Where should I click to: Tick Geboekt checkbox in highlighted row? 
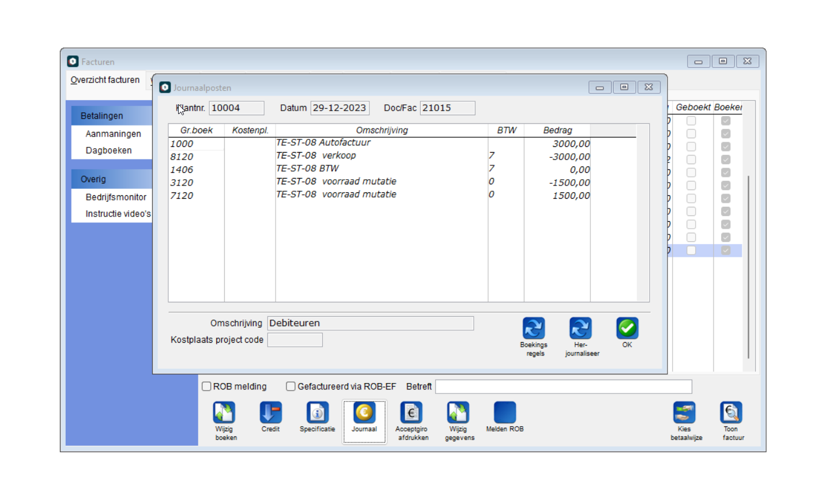[x=691, y=251]
